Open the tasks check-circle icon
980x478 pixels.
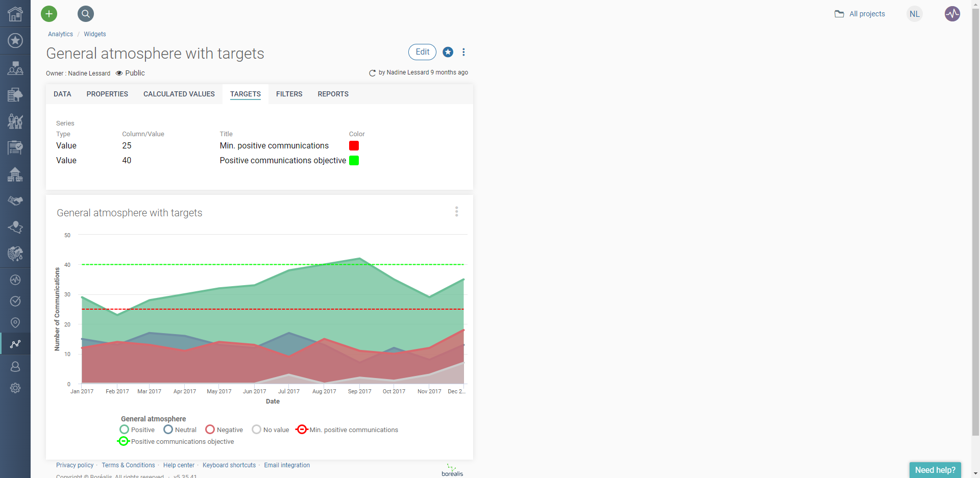point(15,301)
